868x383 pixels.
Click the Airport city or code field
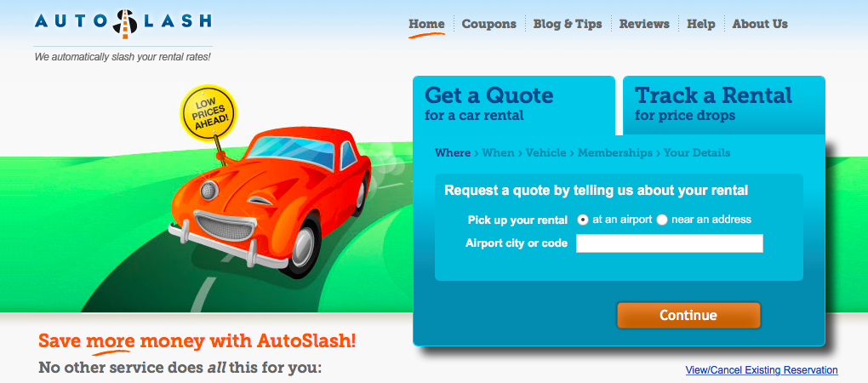pyautogui.click(x=669, y=243)
